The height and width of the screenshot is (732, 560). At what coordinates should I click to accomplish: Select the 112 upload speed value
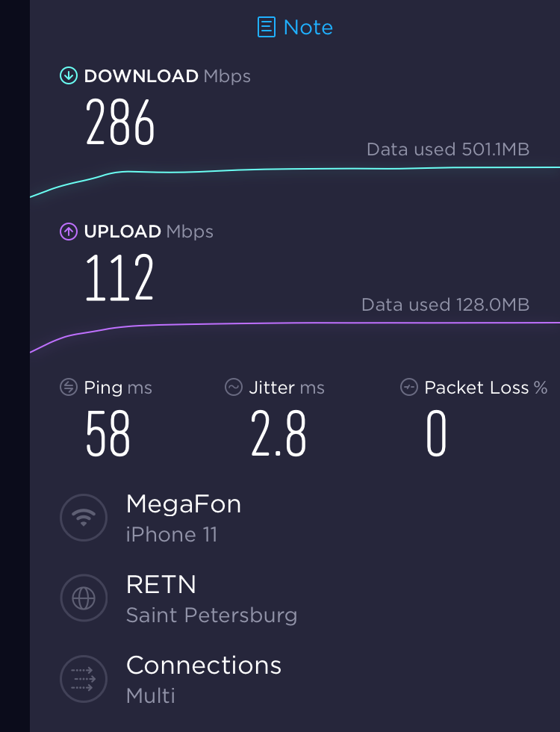coord(119,278)
